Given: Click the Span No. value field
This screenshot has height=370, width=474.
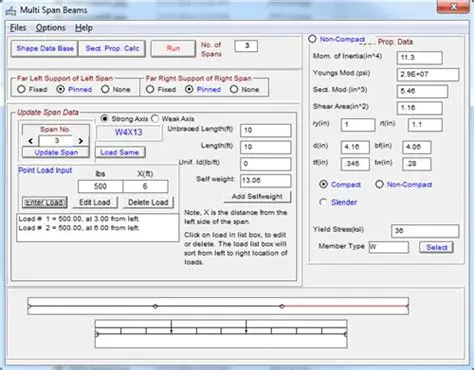Looking at the screenshot, I should click(x=56, y=141).
